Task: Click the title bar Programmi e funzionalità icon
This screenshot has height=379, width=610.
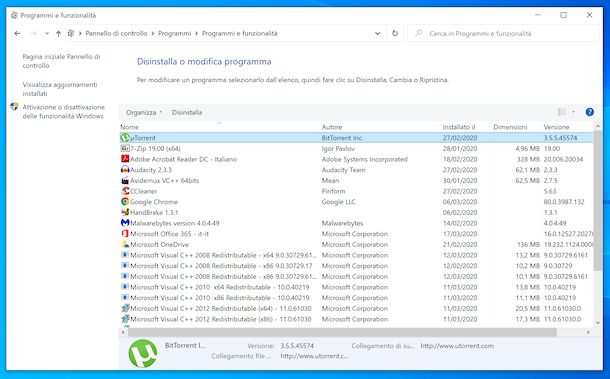Action: [x=14, y=15]
